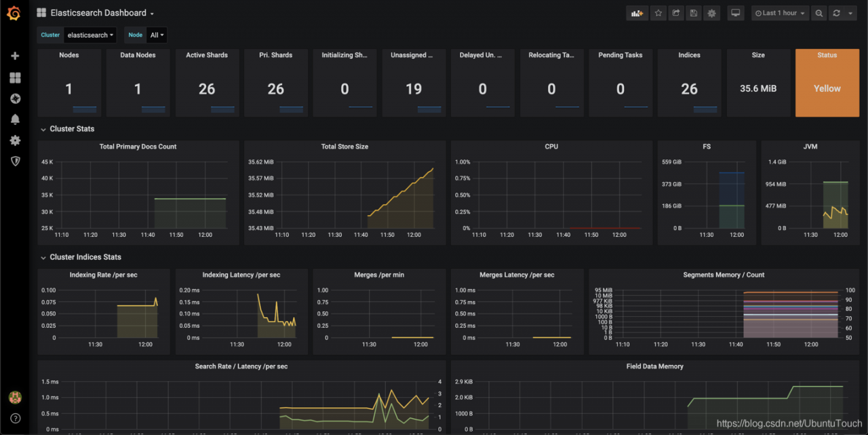
Task: Open Relocating Tasks panel title menu
Action: tap(551, 55)
